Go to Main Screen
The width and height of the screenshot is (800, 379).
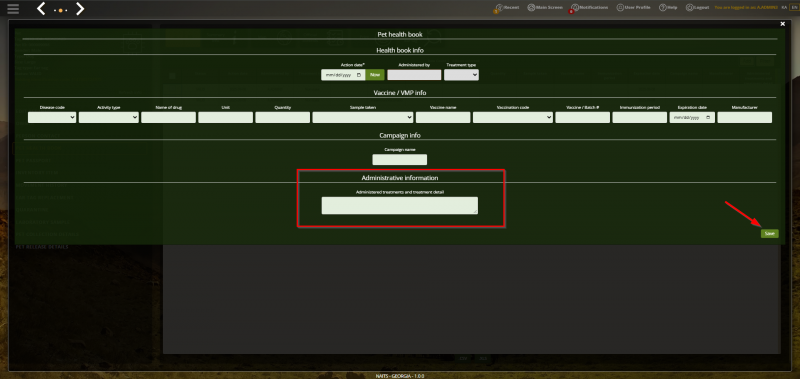click(x=545, y=8)
